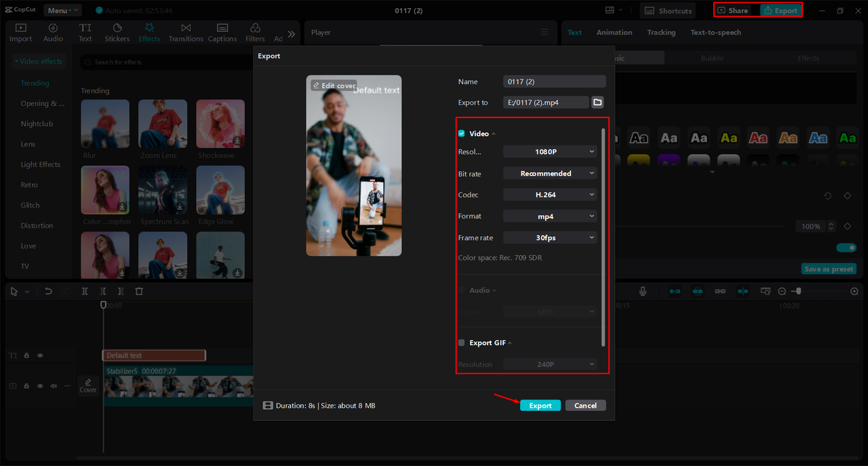Open the Bit rate Recommended dropdown
Image resolution: width=868 pixels, height=466 pixels.
pos(550,174)
